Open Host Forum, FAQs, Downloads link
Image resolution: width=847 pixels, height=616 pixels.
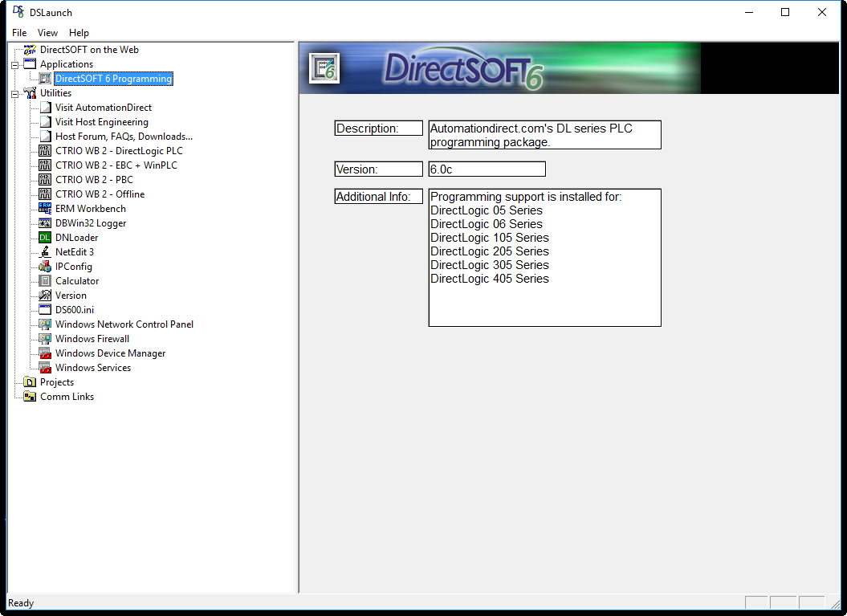[x=124, y=137]
